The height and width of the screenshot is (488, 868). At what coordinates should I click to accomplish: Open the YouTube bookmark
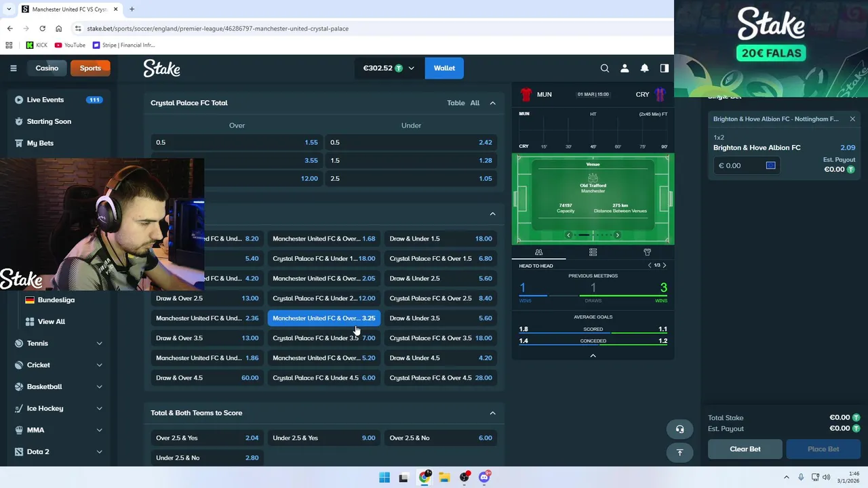70,45
